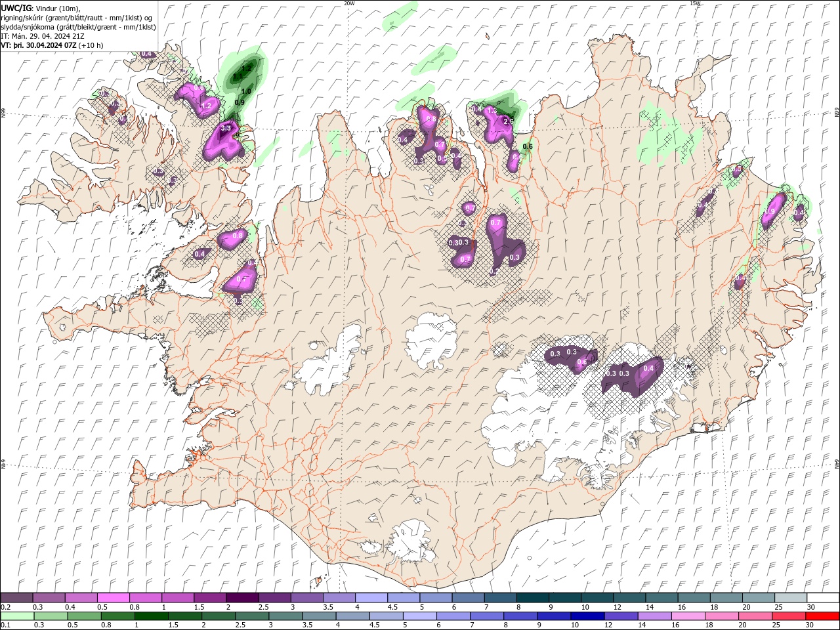Click the 'rigning/skúrir (grænt/blátt/rautt - mm/1klst) og' line
Viewport: 840px width, 630px height.
coord(77,18)
